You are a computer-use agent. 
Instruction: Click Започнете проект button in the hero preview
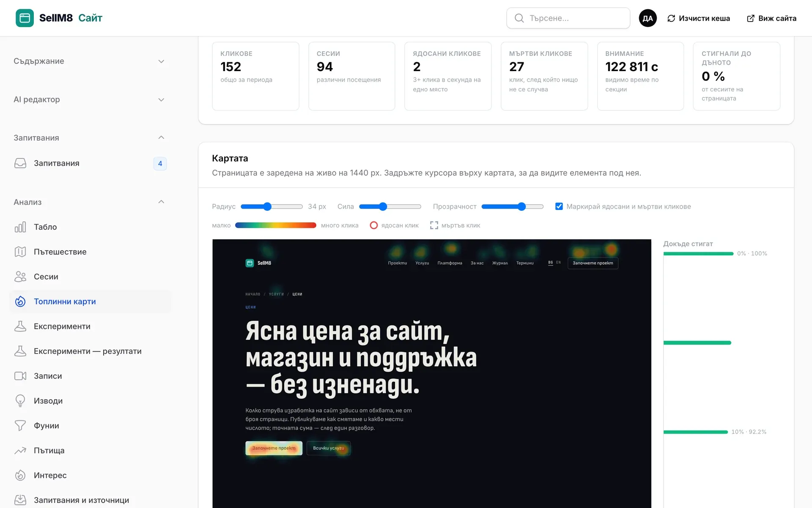[274, 448]
